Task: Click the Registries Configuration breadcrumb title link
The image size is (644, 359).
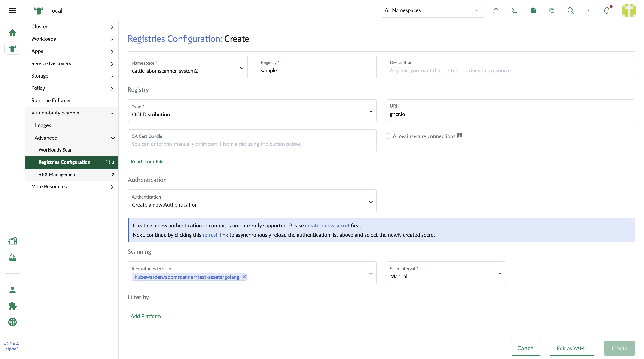Action: [x=175, y=39]
